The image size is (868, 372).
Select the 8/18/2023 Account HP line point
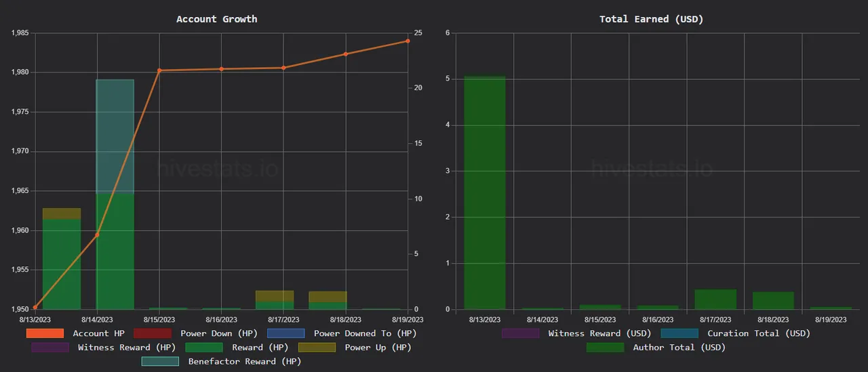point(345,54)
